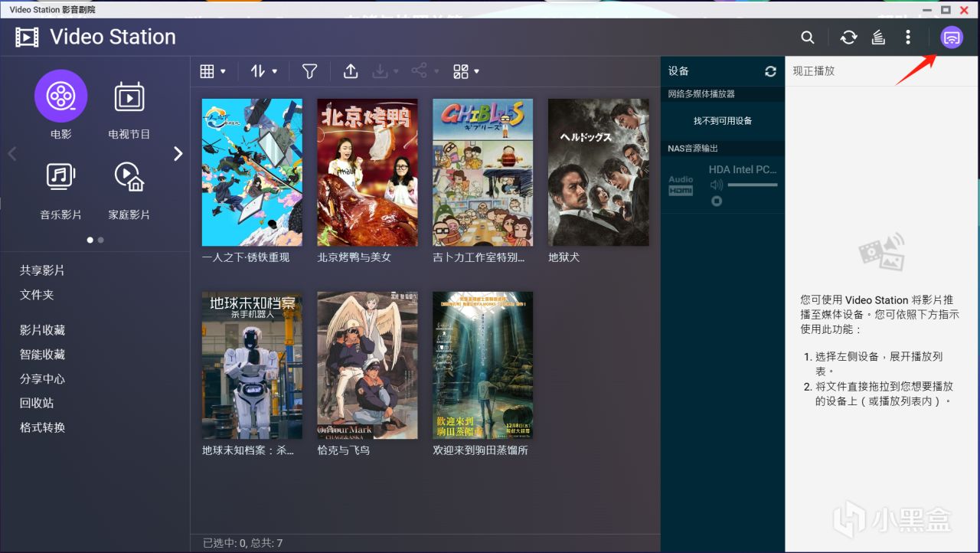Click the NAS音源输出 section header
Viewport: 980px width, 553px height.
coord(693,149)
